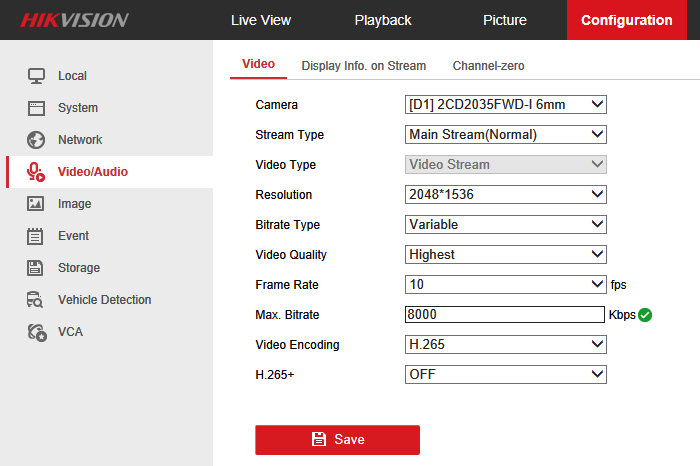The image size is (700, 466).
Task: Open Live View from top navigation
Action: click(261, 20)
